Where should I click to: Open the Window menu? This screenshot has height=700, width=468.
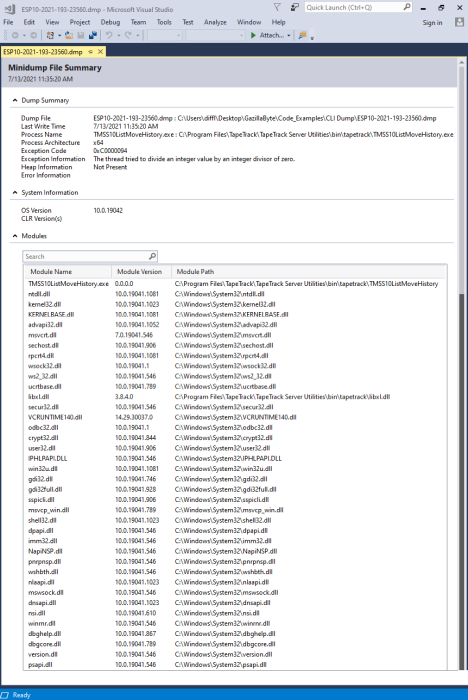coord(249,22)
